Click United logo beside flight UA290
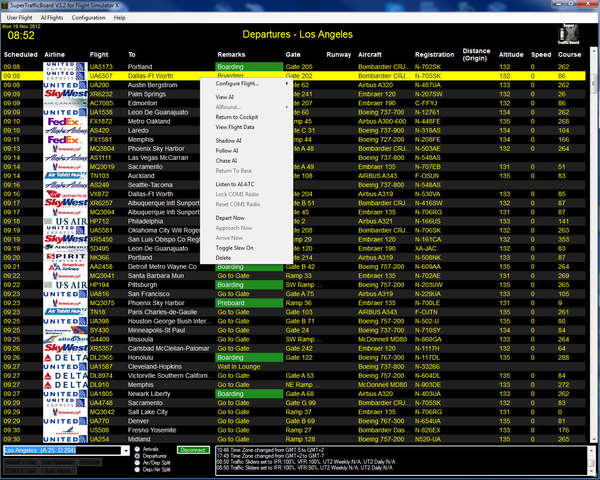Viewport: 600px width, 480px height. point(65,85)
